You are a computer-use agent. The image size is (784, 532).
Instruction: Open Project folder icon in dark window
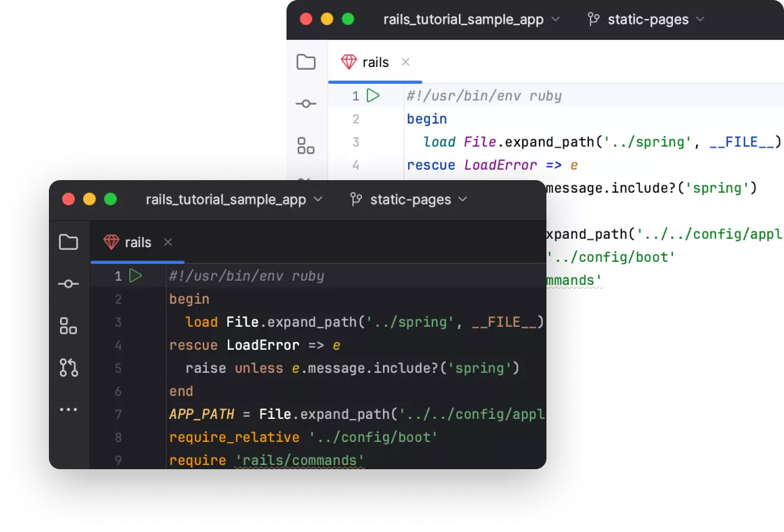click(x=68, y=242)
